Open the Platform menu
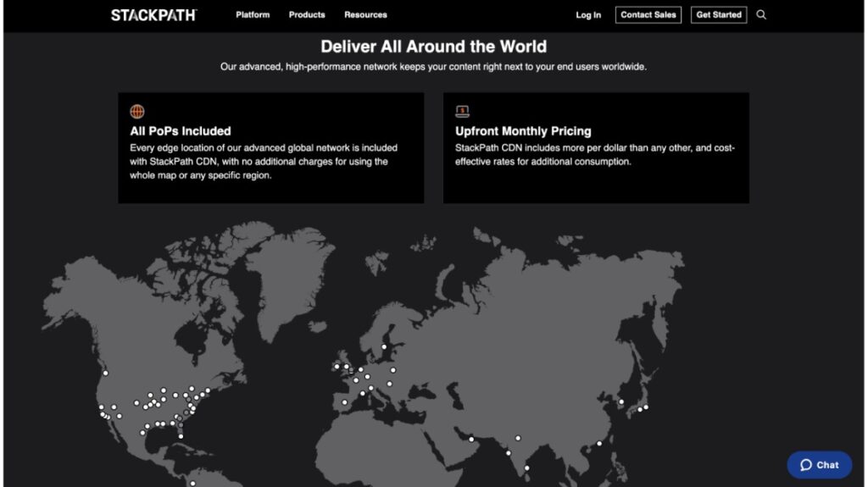 (x=253, y=15)
